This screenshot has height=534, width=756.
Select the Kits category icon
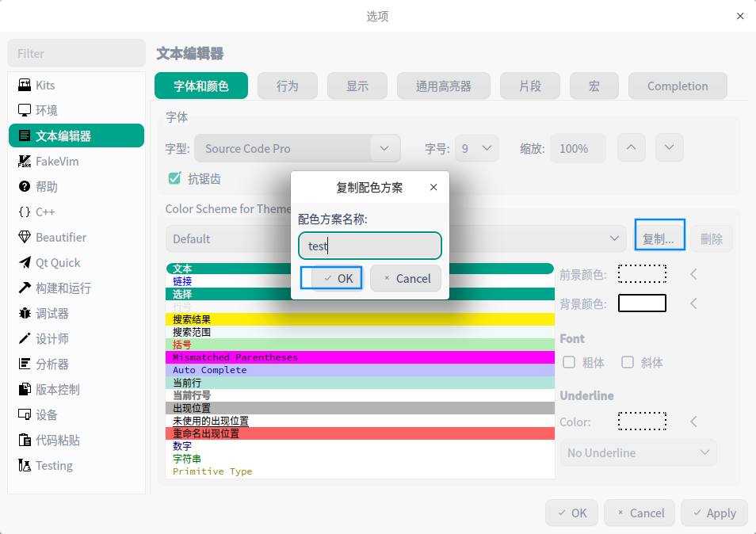click(x=25, y=85)
